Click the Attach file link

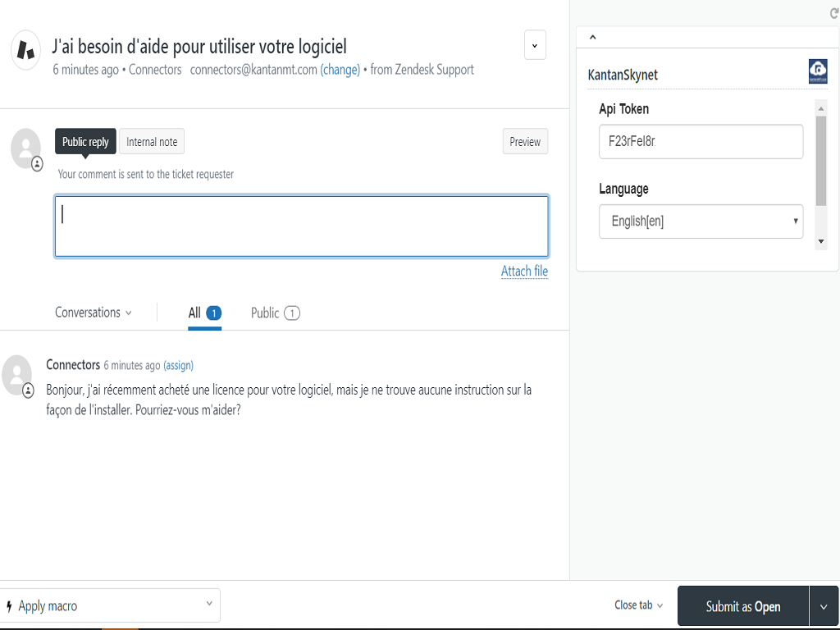point(524,272)
